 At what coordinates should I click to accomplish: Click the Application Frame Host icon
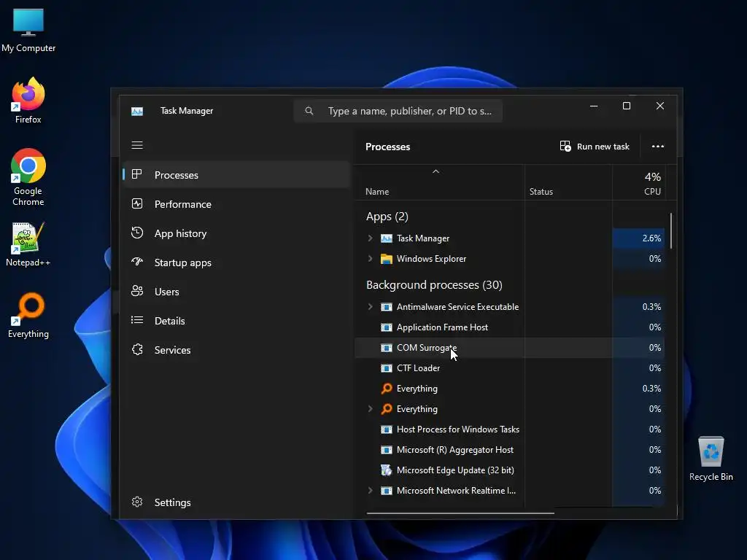[387, 327]
